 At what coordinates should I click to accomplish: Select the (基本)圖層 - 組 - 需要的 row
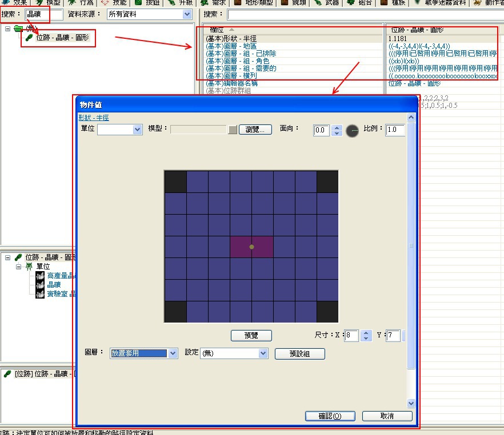coord(293,68)
